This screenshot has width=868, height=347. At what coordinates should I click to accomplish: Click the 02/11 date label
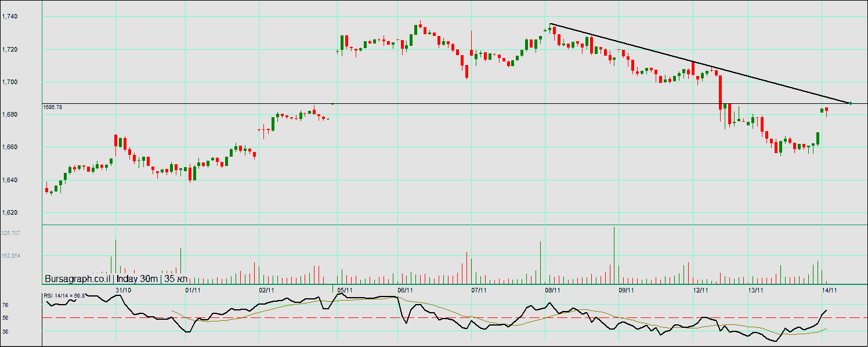(266, 289)
